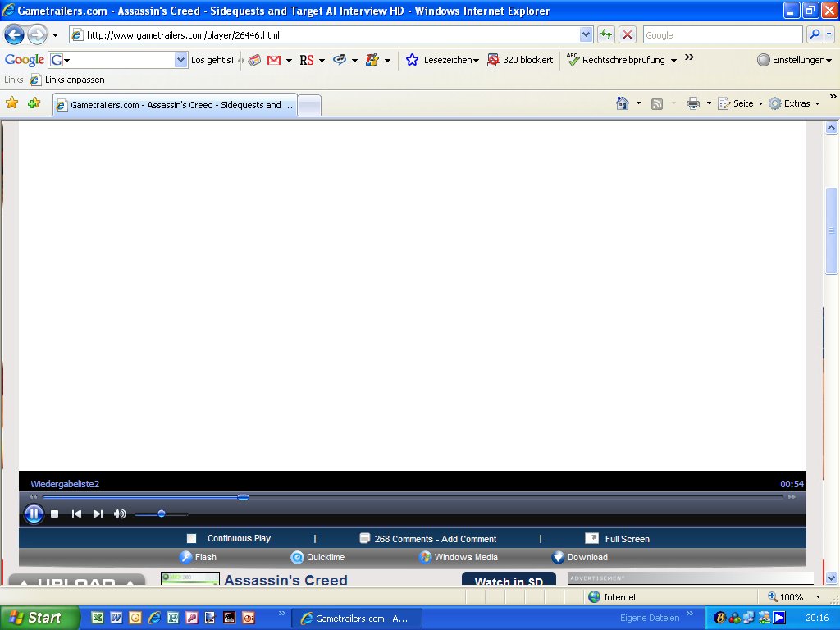Select the Gametrailers.com browser tab
Viewport: 840px width, 630px height.
click(x=175, y=105)
